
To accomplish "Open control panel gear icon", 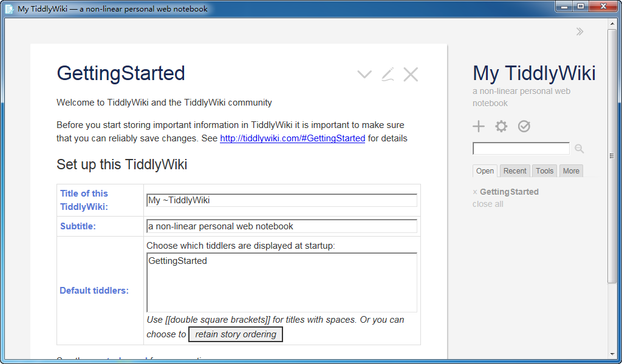I will pyautogui.click(x=501, y=126).
